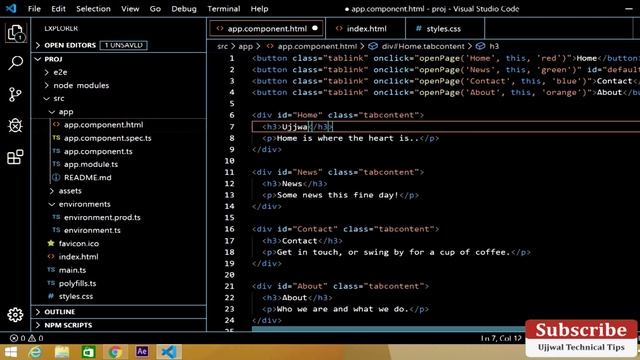
Task: Expand the e2e folder
Action: click(x=60, y=72)
